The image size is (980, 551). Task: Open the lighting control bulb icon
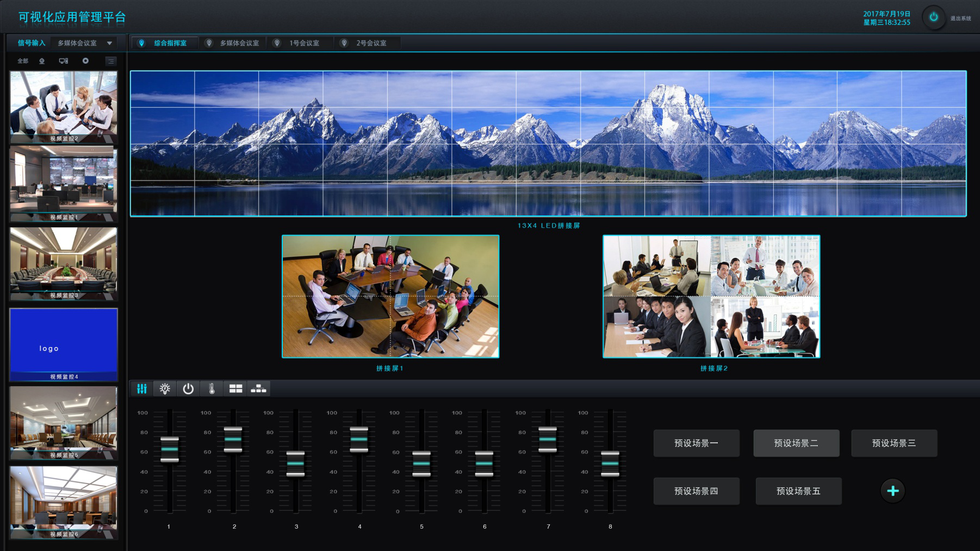coord(165,388)
